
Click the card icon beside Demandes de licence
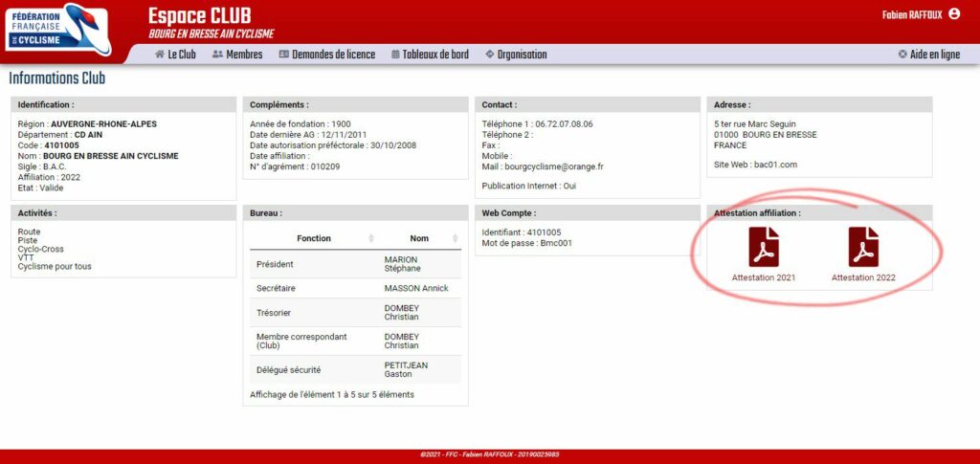(284, 55)
